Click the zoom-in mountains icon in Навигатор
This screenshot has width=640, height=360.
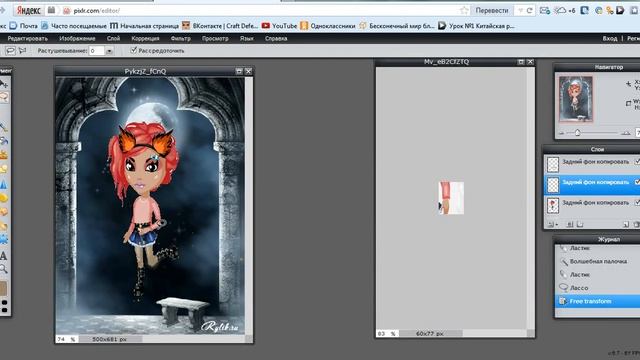click(x=625, y=133)
